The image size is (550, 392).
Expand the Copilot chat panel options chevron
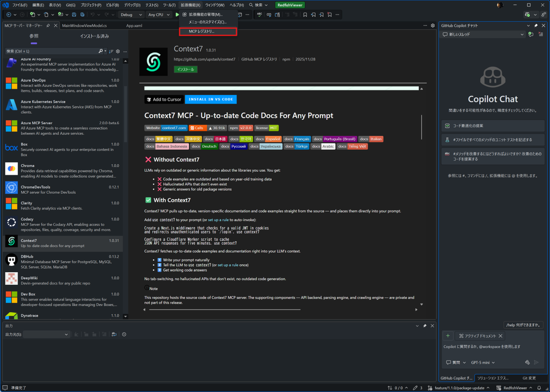[x=529, y=26]
